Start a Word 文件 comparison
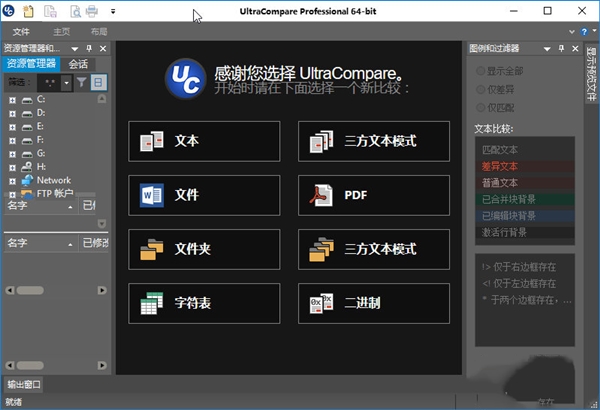600x410 pixels. tap(204, 195)
